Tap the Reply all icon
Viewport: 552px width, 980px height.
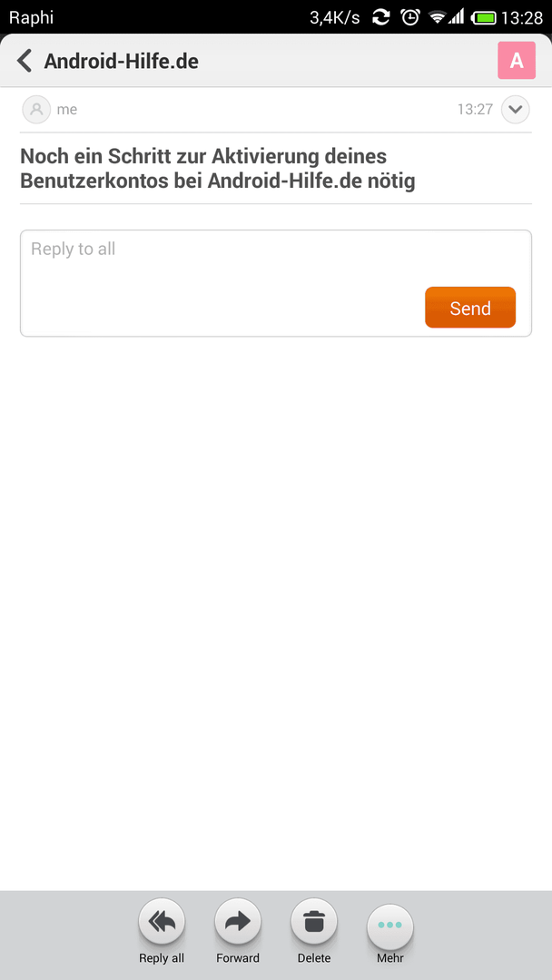162,923
